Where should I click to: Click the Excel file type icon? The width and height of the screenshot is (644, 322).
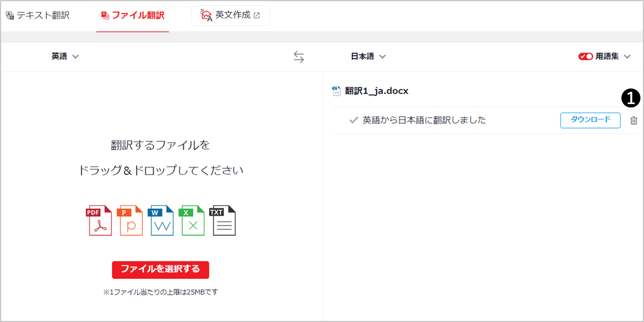(192, 220)
